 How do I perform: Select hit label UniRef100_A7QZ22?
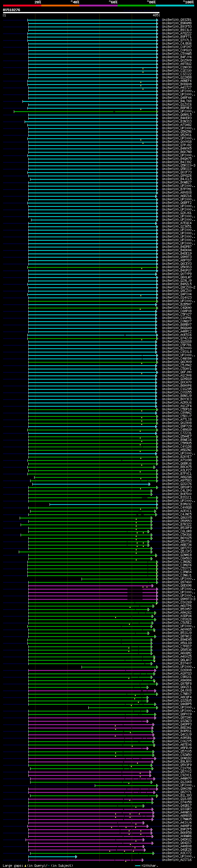point(176,33)
